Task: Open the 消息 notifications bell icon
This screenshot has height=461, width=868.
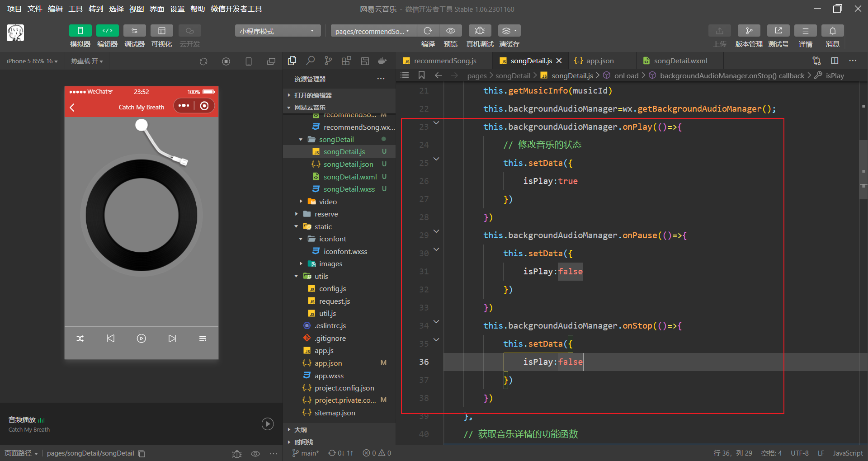Action: tap(832, 31)
